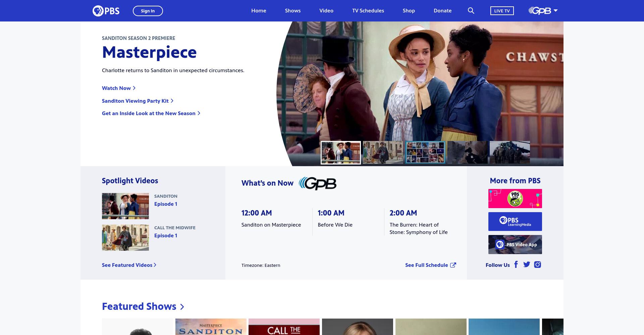Open Sanditon Episode 1 spotlight thumbnail
The height and width of the screenshot is (335, 644).
tap(125, 206)
